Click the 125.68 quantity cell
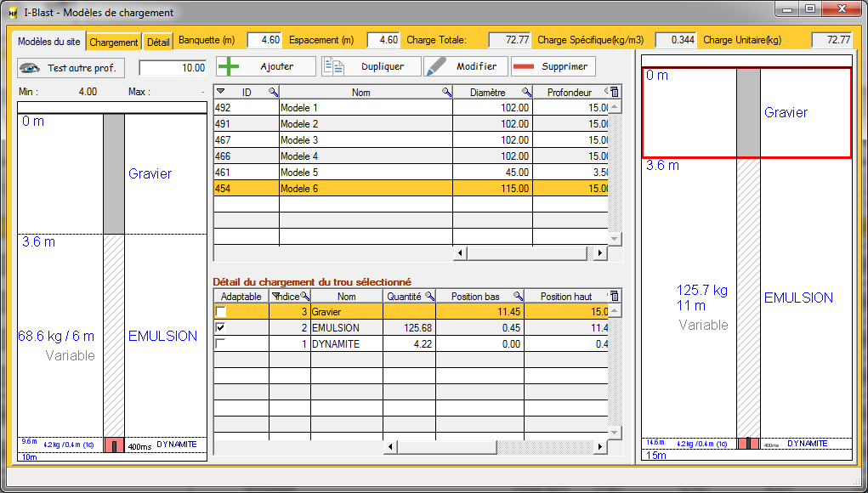 point(409,327)
